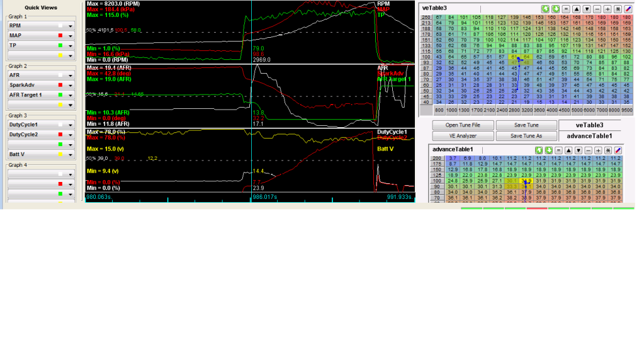This screenshot has width=644, height=362.
Task: Open the AFR Target 1 field dropdown
Action: tap(71, 95)
